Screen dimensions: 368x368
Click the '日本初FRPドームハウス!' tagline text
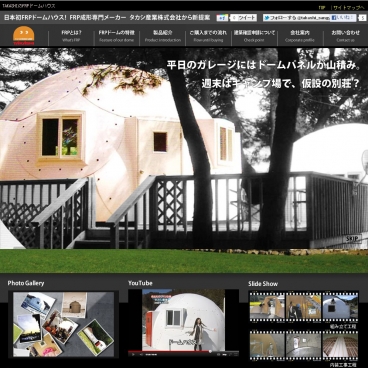[x=35, y=18]
